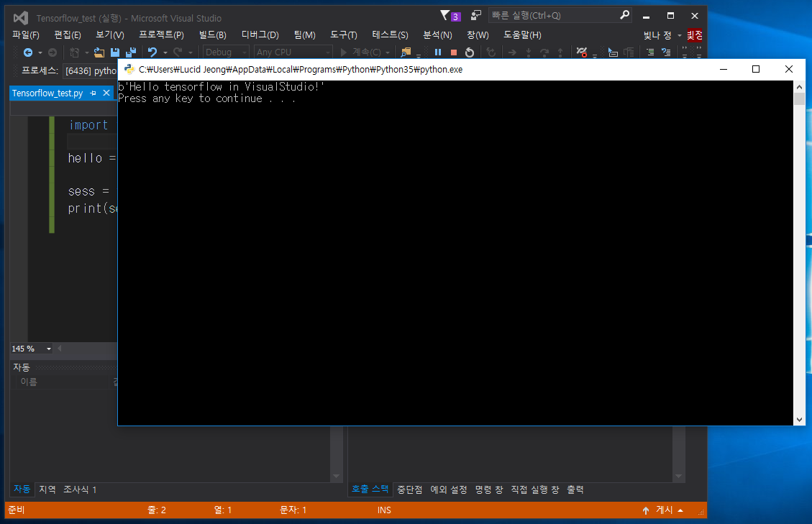Image resolution: width=812 pixels, height=524 pixels.
Task: Open the 파일(F) menu
Action: pos(26,35)
